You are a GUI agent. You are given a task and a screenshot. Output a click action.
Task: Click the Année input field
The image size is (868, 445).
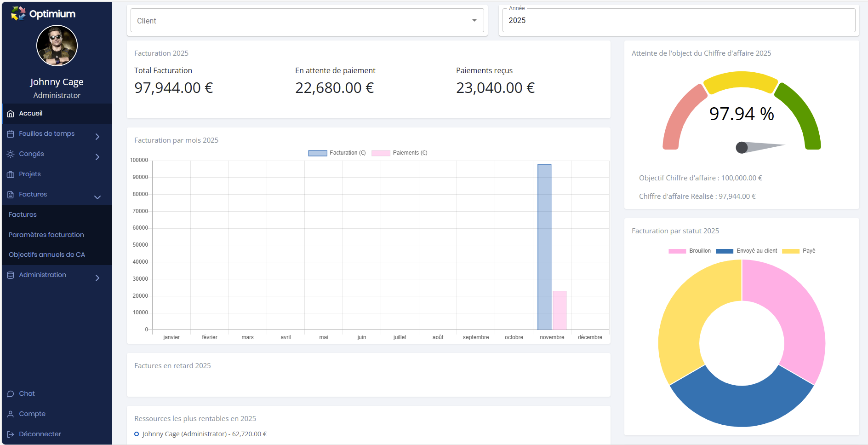pos(679,21)
